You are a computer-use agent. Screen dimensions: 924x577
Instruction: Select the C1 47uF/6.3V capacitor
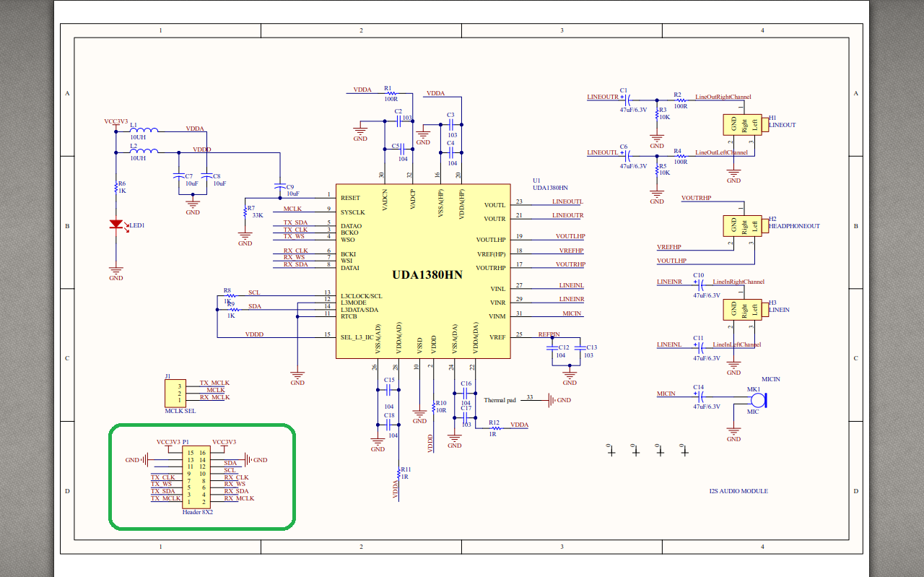626,100
